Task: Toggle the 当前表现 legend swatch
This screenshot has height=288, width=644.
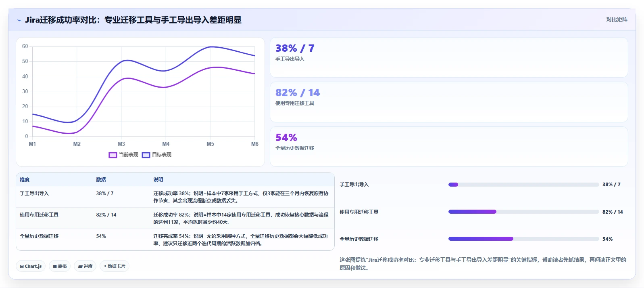Action: tap(113, 155)
